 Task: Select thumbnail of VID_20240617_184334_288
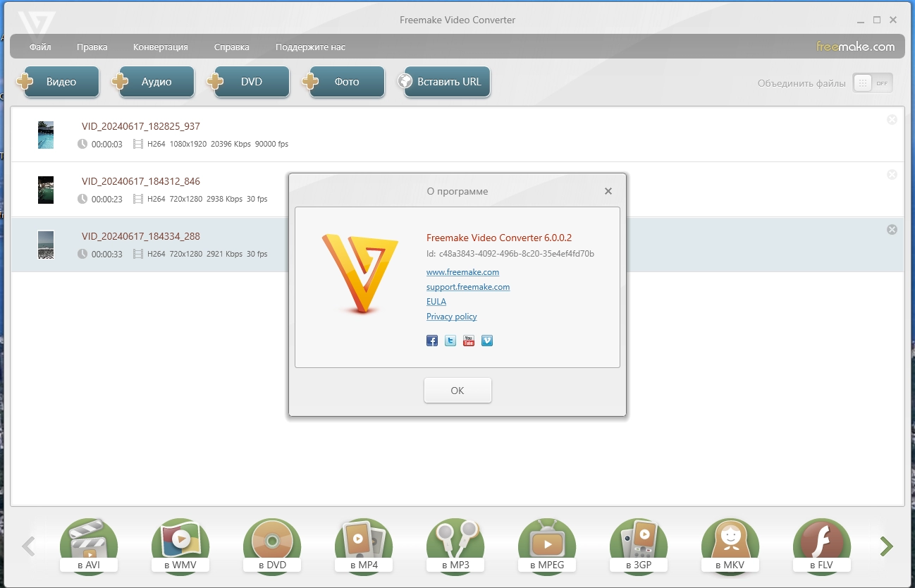click(46, 245)
